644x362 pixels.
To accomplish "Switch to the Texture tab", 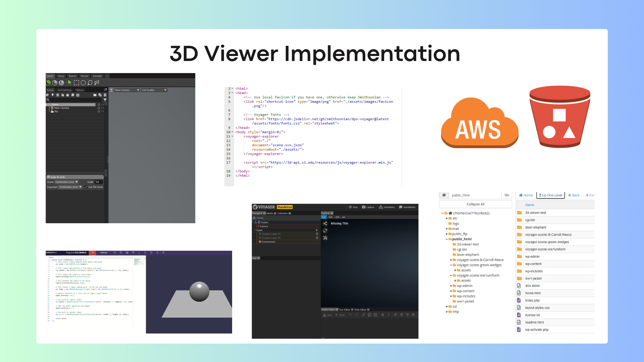I will point(72,76).
